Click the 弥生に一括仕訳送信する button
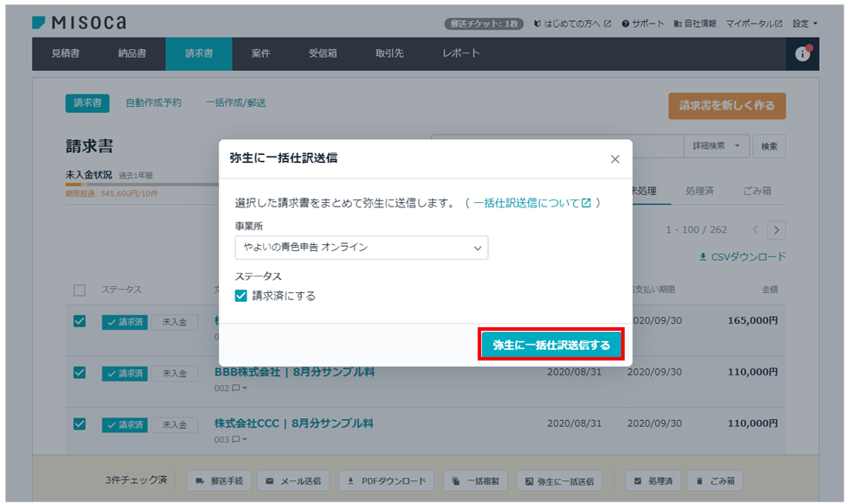The height and width of the screenshot is (504, 846). pyautogui.click(x=551, y=345)
